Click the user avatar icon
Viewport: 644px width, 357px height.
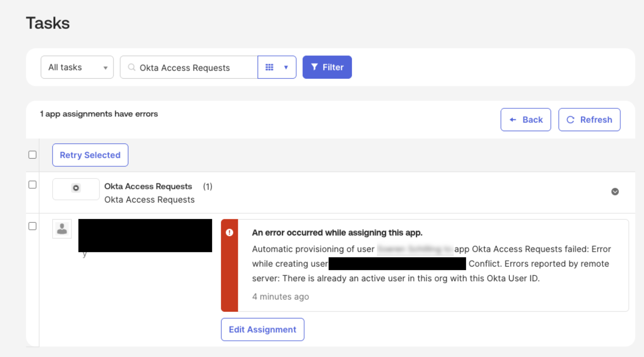click(x=62, y=229)
